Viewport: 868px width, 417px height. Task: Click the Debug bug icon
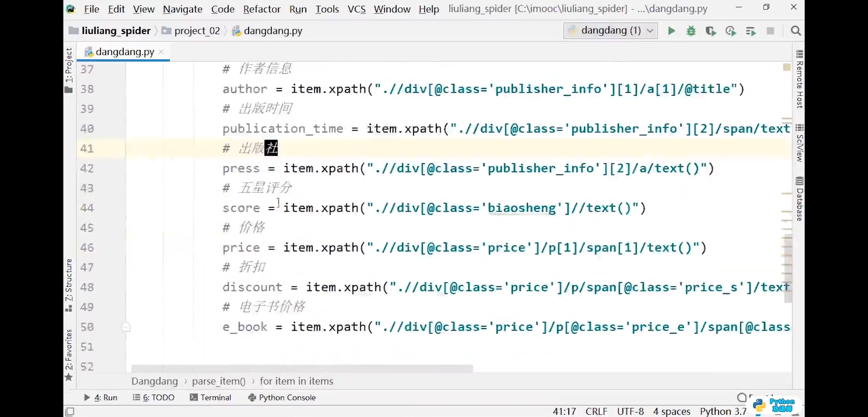click(691, 31)
